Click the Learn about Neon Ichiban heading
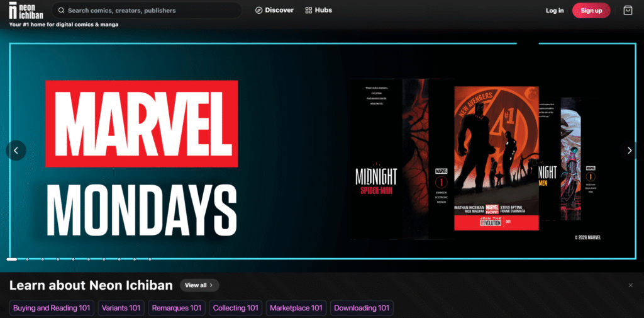The height and width of the screenshot is (318, 644). (x=91, y=285)
